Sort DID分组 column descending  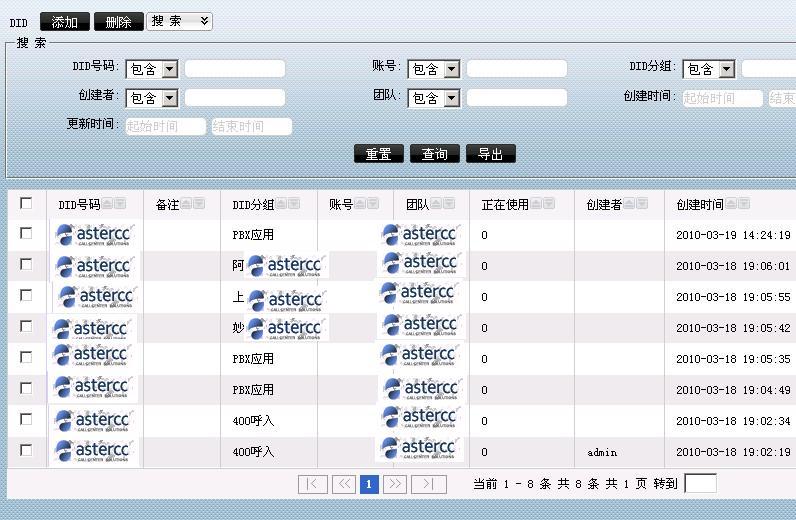pyautogui.click(x=293, y=204)
